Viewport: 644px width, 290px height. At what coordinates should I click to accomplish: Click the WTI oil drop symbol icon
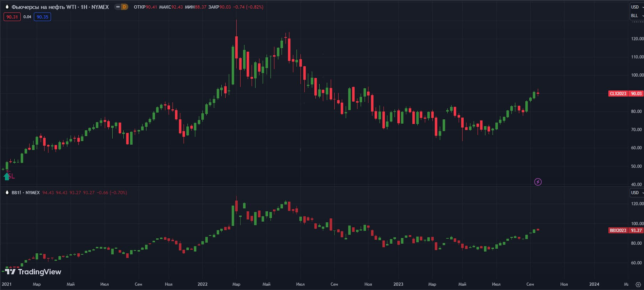click(7, 7)
